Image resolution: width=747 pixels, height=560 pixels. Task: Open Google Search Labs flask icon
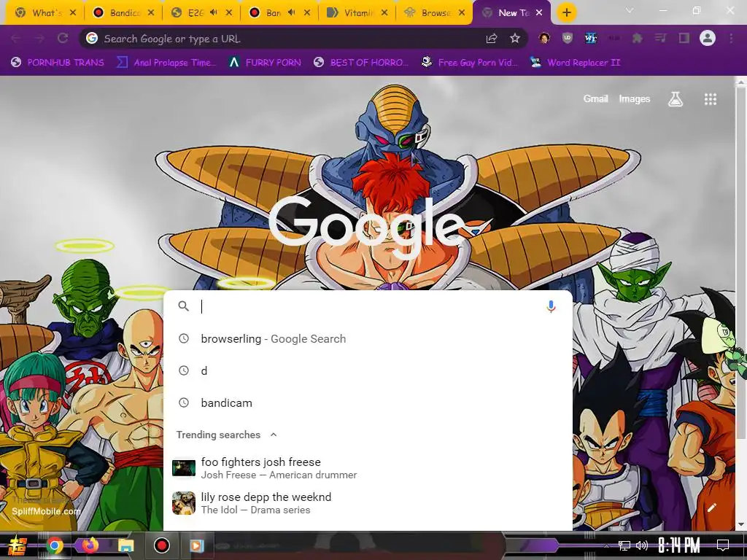(x=676, y=99)
